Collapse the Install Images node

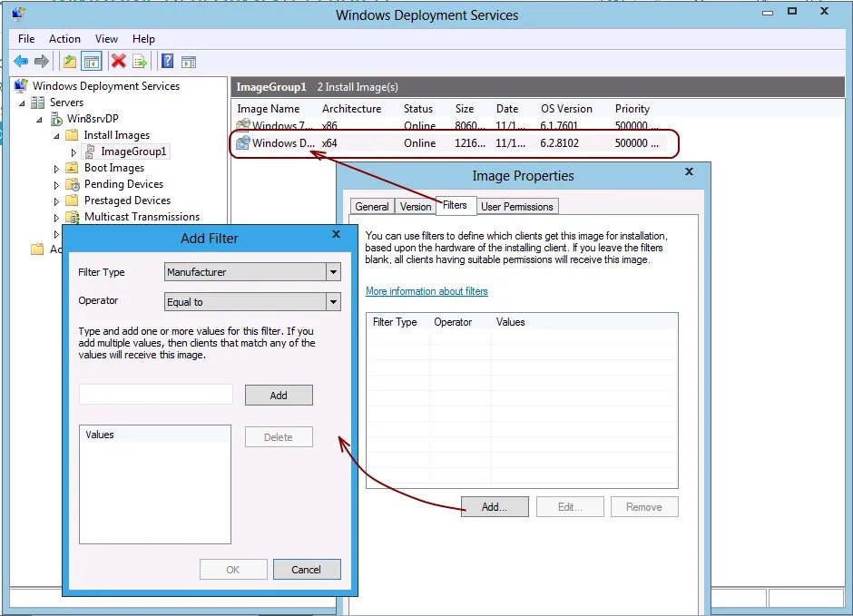(x=56, y=135)
